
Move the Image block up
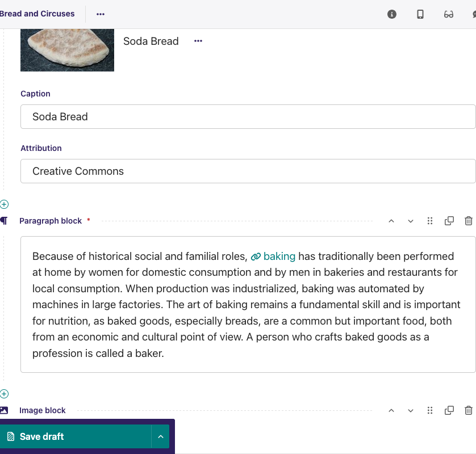pos(391,410)
